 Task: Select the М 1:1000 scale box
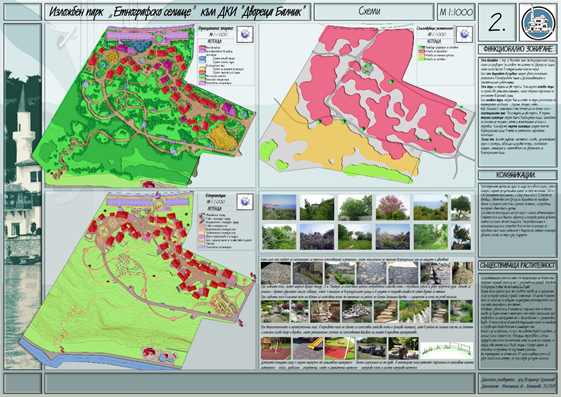(x=456, y=12)
